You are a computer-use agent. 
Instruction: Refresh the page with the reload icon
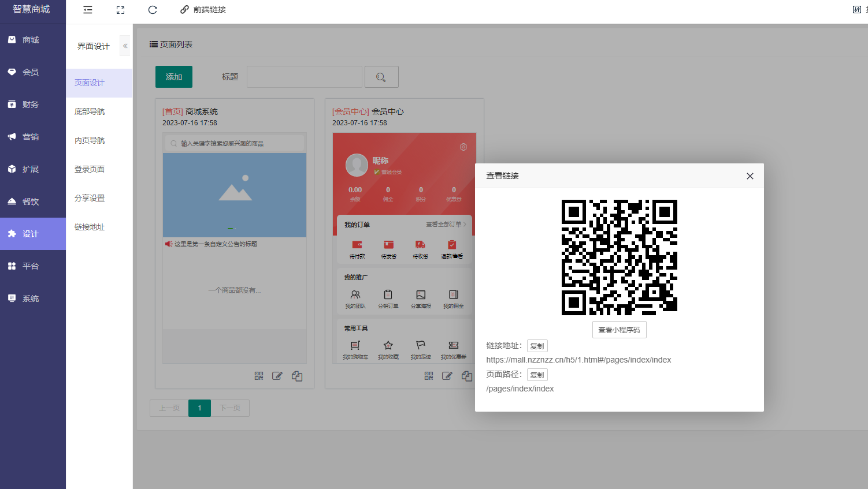click(153, 10)
